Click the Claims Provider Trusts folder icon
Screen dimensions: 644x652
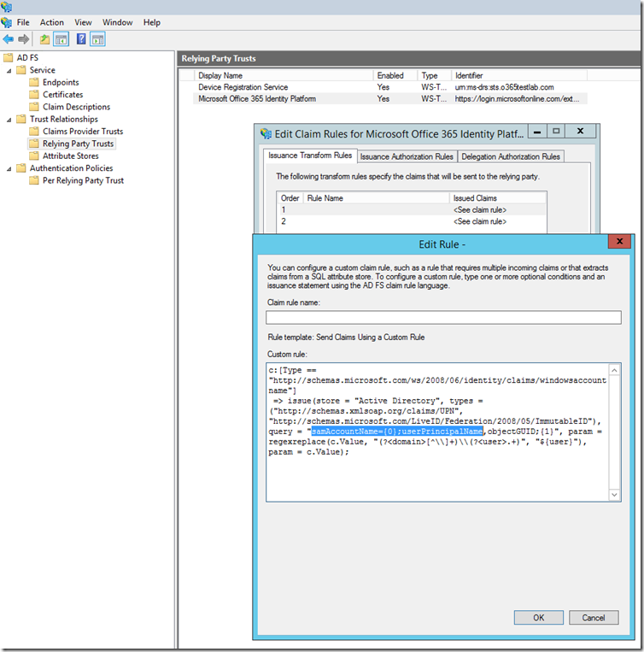pos(34,132)
